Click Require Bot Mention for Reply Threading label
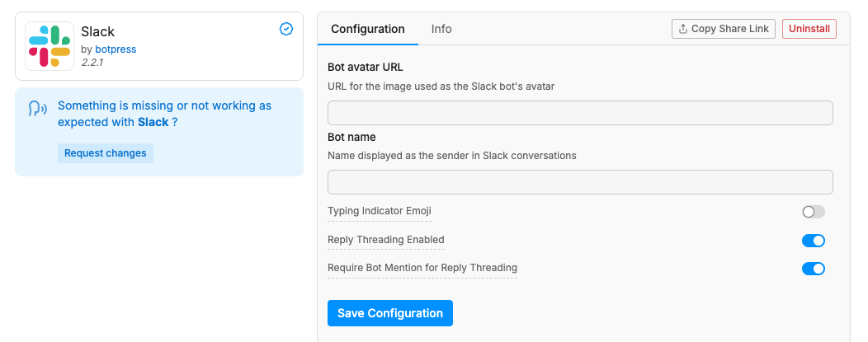 422,268
